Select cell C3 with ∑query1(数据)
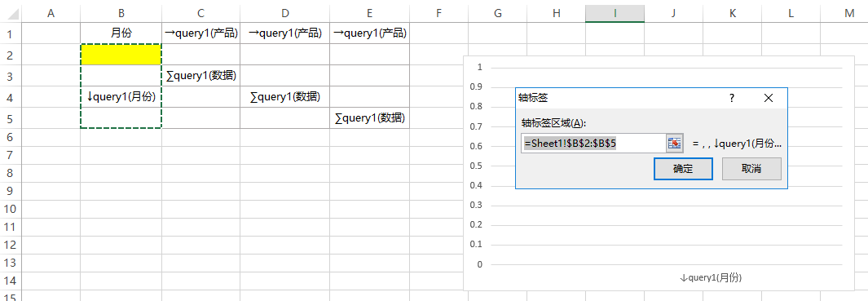 201,75
